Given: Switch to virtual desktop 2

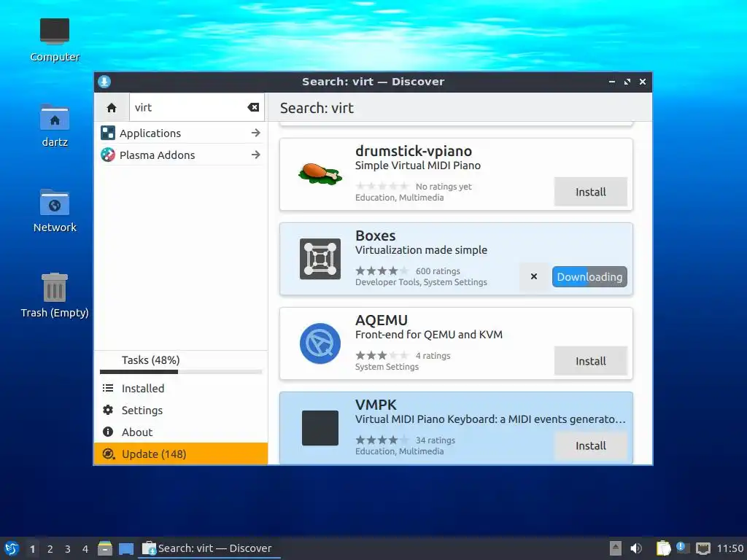Looking at the screenshot, I should (x=50, y=549).
